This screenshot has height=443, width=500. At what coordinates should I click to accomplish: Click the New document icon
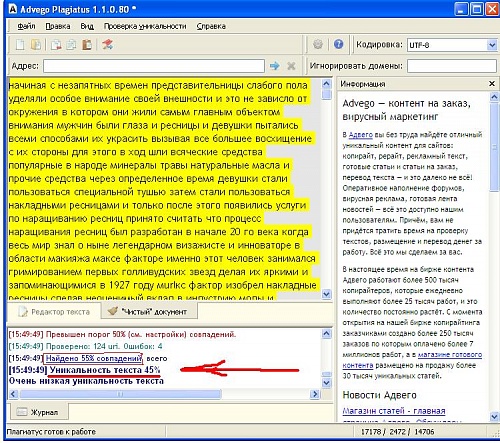click(x=20, y=44)
